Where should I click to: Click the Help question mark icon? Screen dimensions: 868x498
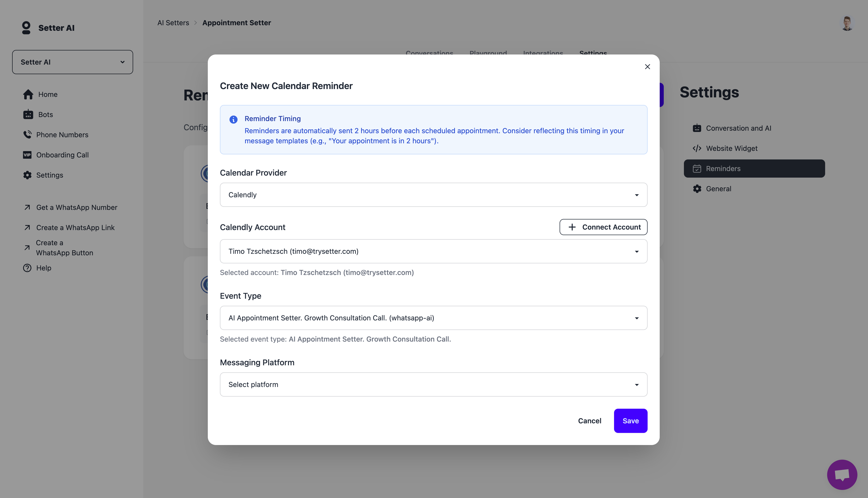[x=27, y=268]
